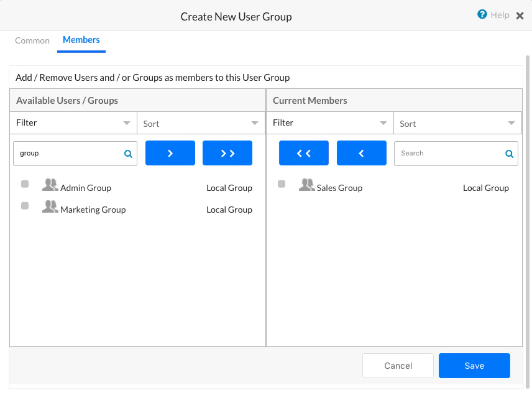Click the group icon next to Sales Group
This screenshot has width=532, height=393.
tap(306, 187)
